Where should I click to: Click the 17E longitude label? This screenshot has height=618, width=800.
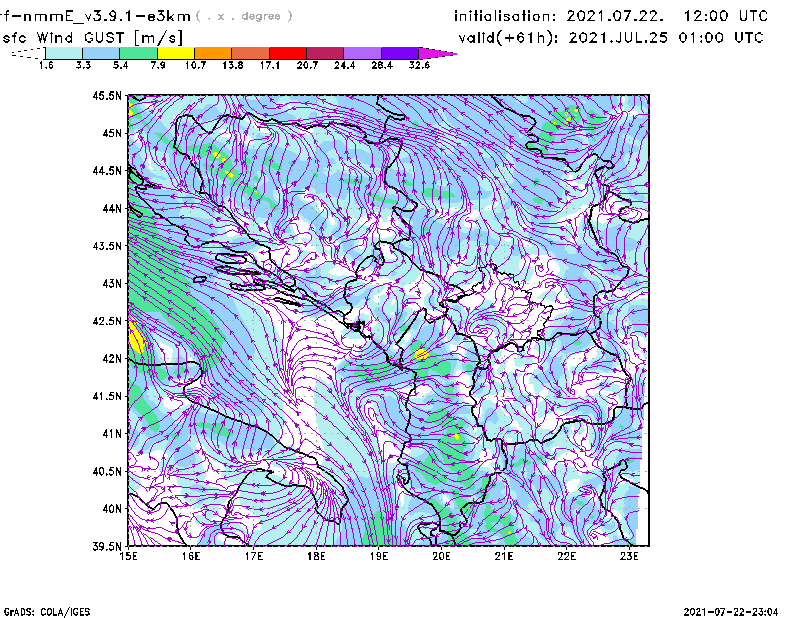tap(254, 556)
